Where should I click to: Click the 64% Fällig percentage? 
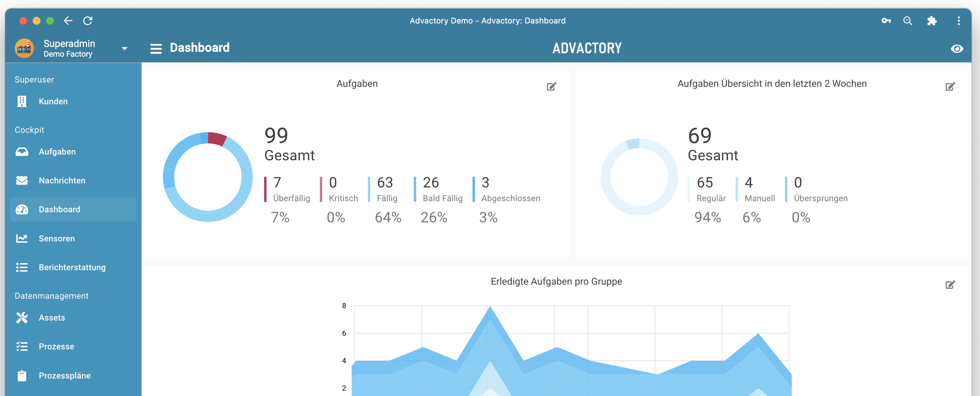(x=388, y=218)
